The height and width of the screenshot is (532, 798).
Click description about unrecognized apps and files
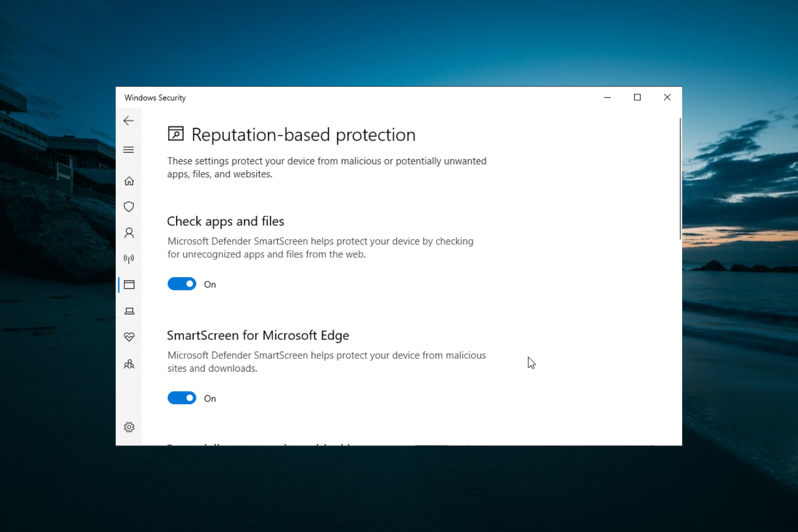pos(320,248)
